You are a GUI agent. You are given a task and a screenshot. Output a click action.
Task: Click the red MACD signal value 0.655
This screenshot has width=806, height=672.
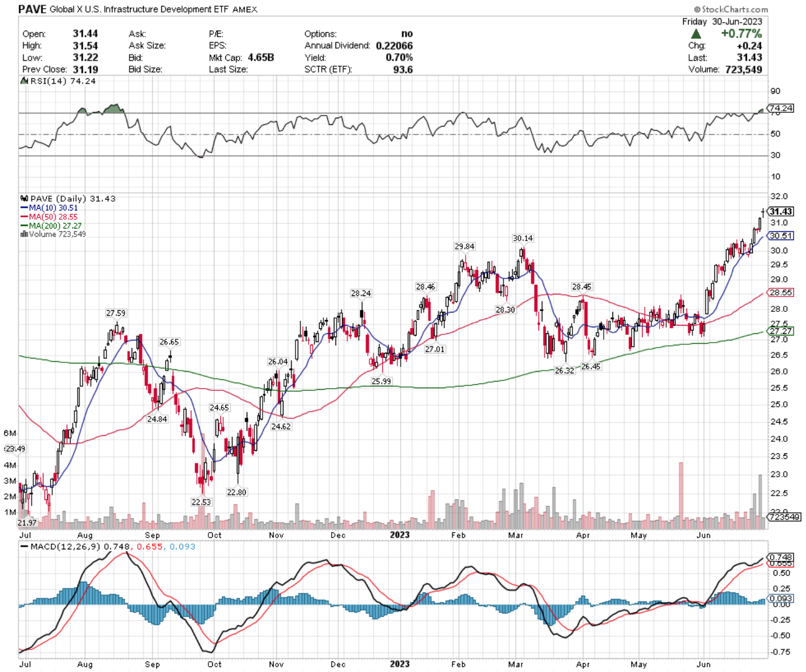(150, 546)
